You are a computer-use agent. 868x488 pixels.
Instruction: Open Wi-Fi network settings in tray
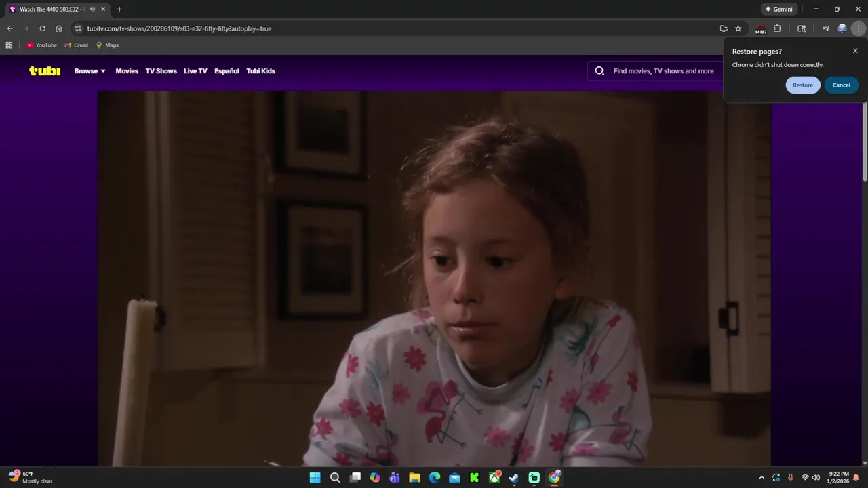coord(805,478)
